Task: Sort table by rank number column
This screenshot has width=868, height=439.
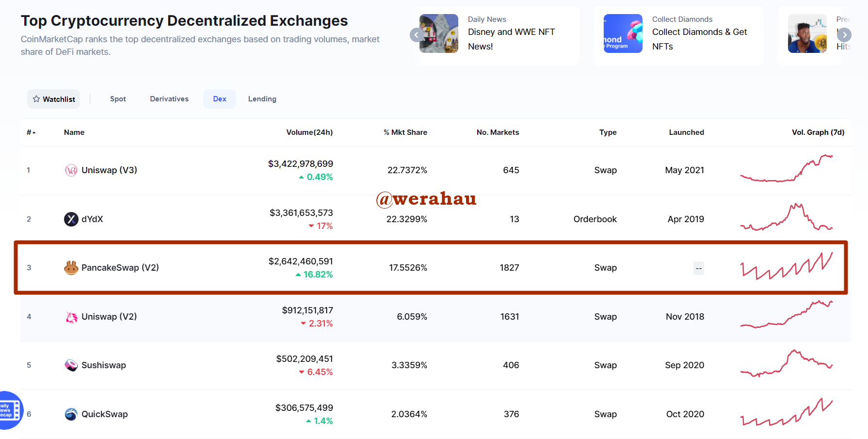Action: click(x=31, y=132)
